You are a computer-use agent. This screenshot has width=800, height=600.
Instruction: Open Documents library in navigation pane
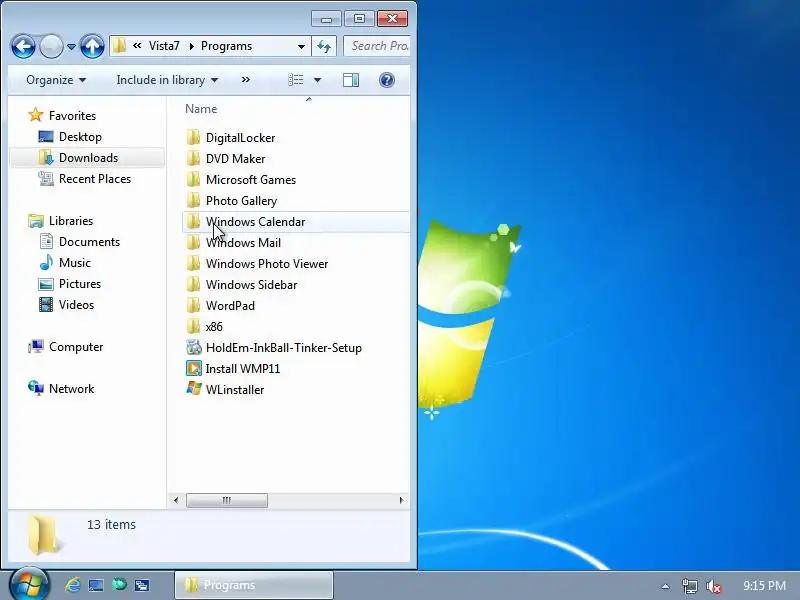click(89, 242)
